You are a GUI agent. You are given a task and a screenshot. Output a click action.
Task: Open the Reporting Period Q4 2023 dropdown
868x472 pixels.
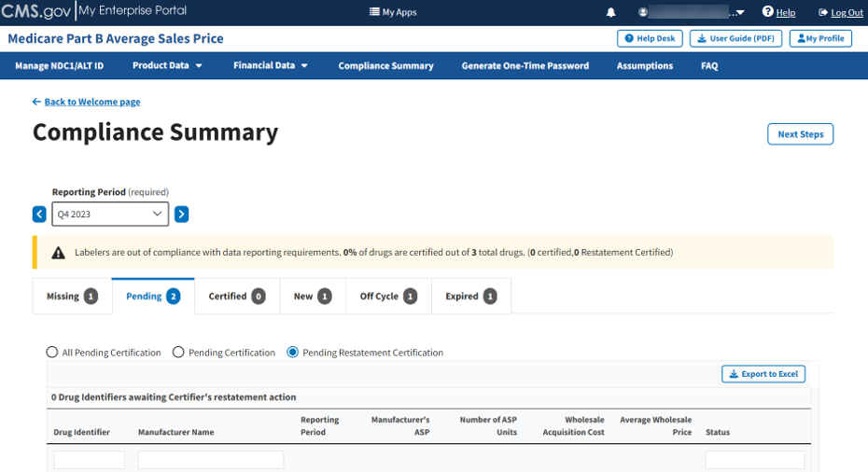point(110,214)
